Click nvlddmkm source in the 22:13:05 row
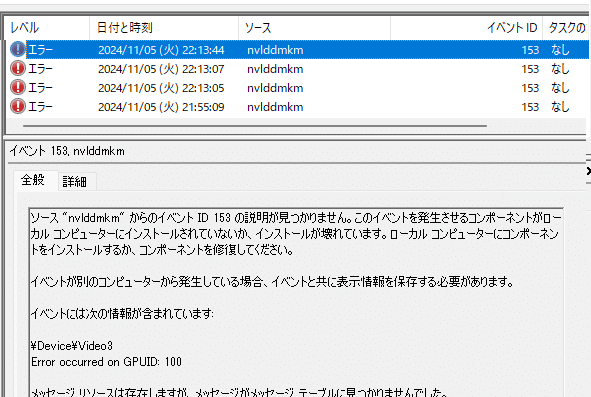The width and height of the screenshot is (591, 397). [x=275, y=88]
